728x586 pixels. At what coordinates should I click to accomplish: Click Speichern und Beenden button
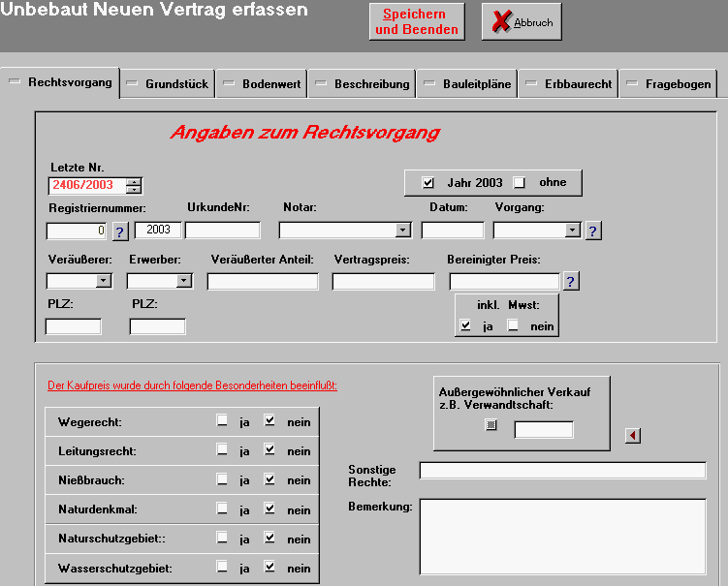click(417, 22)
